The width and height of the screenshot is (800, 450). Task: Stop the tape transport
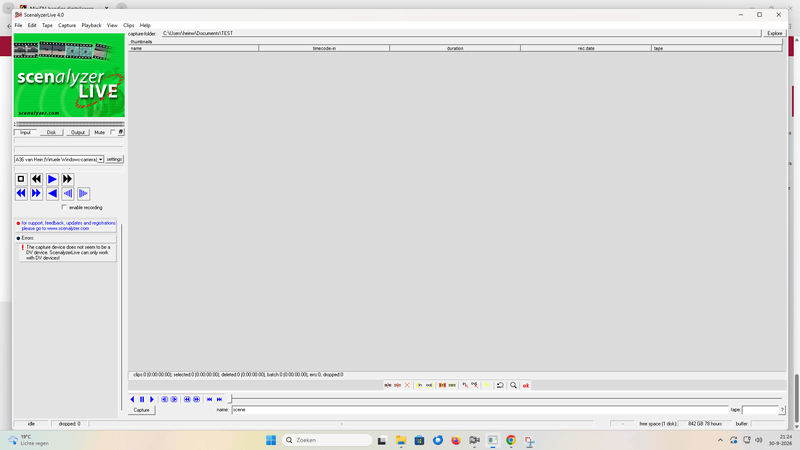[x=21, y=179]
